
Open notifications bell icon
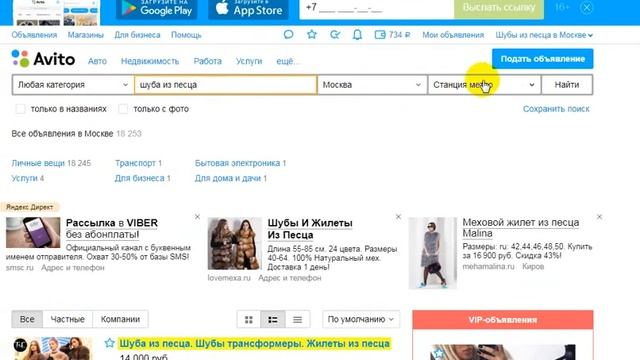357,35
